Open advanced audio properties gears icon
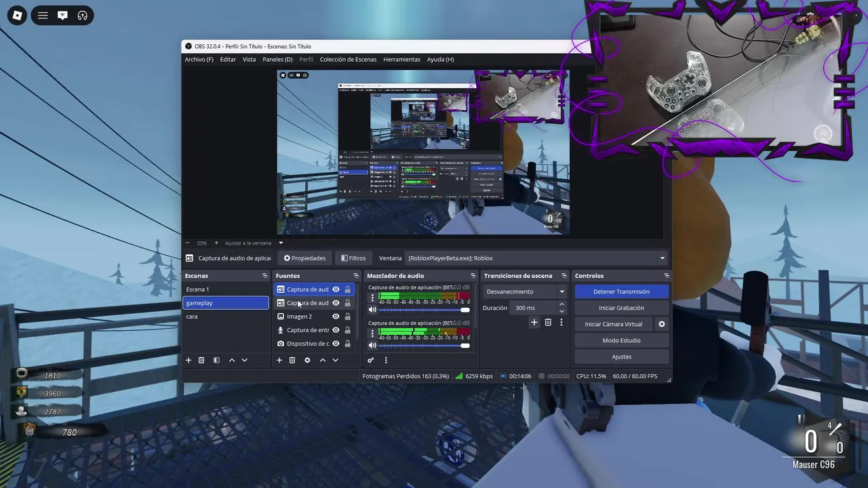Screen dimensions: 868x488 click(370, 360)
